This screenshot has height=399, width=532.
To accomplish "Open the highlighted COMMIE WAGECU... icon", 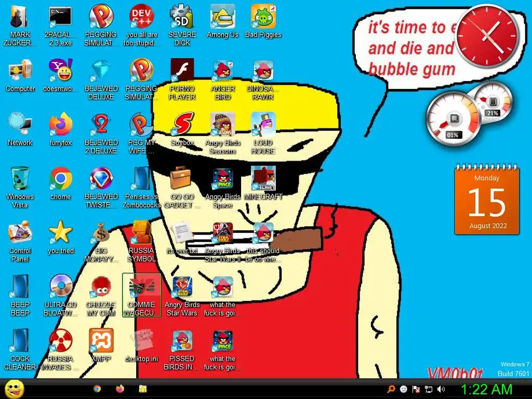I will pos(141,295).
